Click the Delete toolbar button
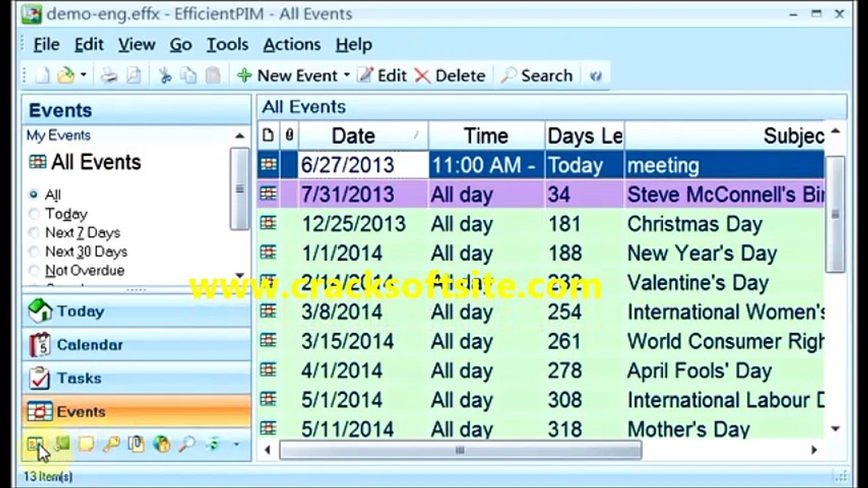This screenshot has height=488, width=868. 450,75
